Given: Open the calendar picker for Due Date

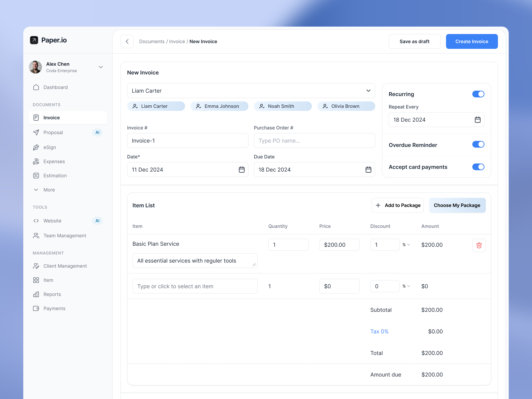Looking at the screenshot, I should point(368,170).
